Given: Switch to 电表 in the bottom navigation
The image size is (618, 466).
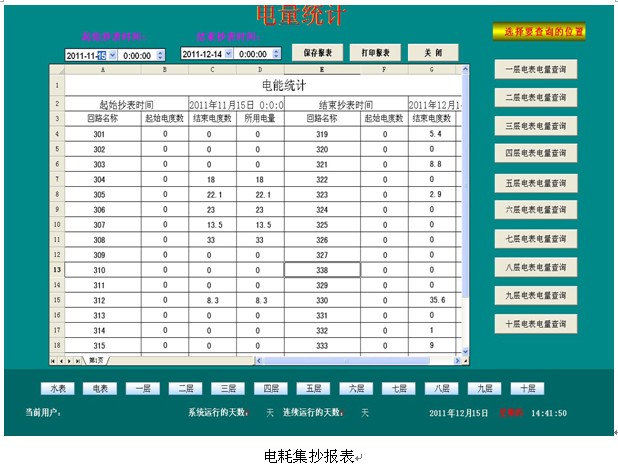Looking at the screenshot, I should pos(100,388).
